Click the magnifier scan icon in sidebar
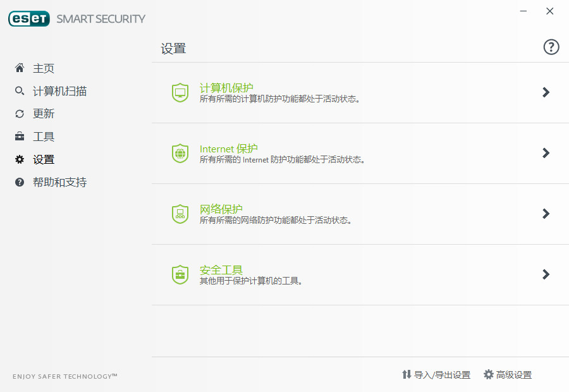 pyautogui.click(x=20, y=91)
